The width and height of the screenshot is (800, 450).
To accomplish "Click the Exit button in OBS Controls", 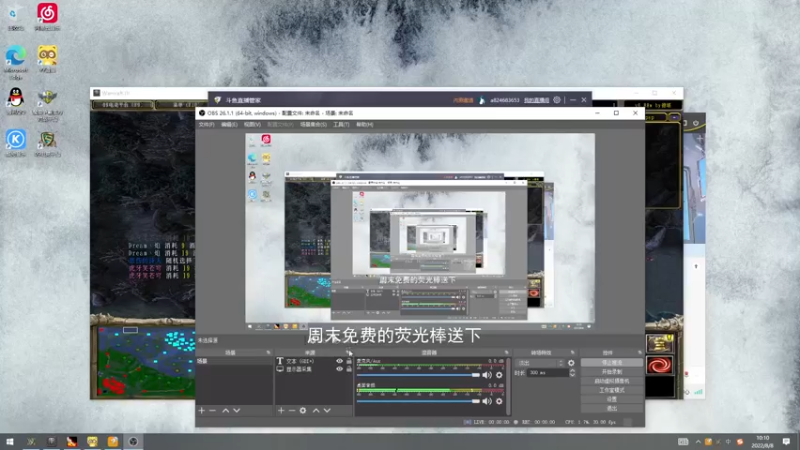I will [611, 409].
